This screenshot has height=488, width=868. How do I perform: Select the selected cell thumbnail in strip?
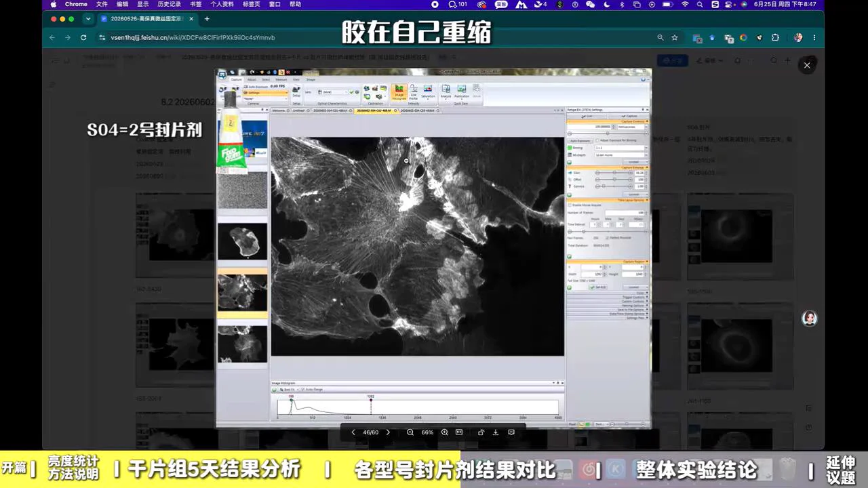point(242,292)
